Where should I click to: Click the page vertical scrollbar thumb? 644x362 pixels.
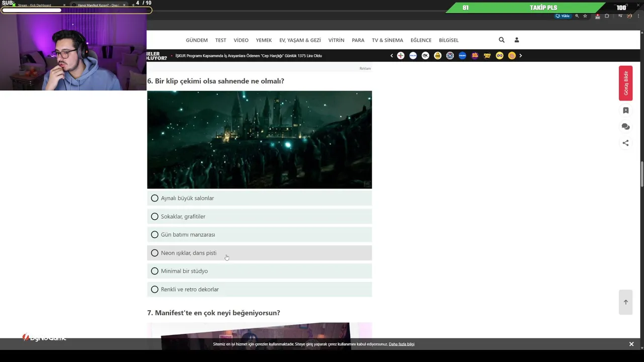(x=642, y=174)
